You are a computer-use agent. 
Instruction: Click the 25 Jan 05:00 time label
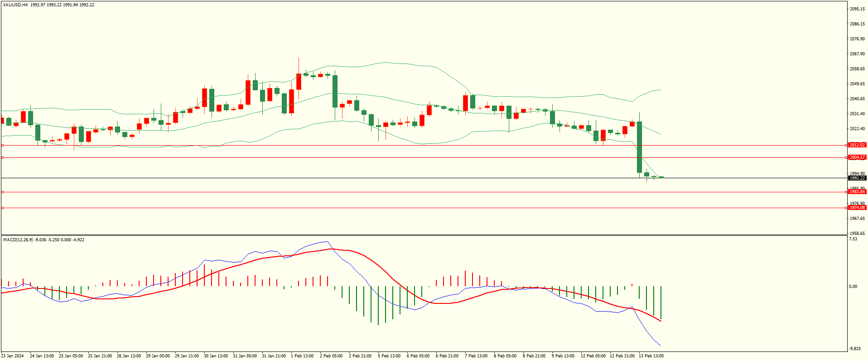71,356
